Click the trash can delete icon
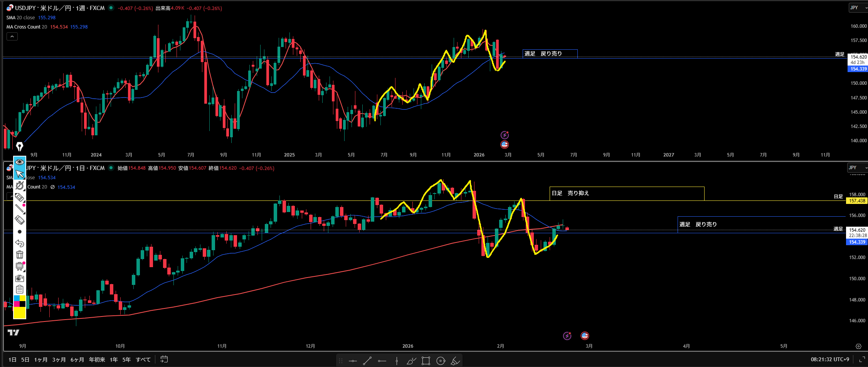868x367 pixels. pos(20,255)
